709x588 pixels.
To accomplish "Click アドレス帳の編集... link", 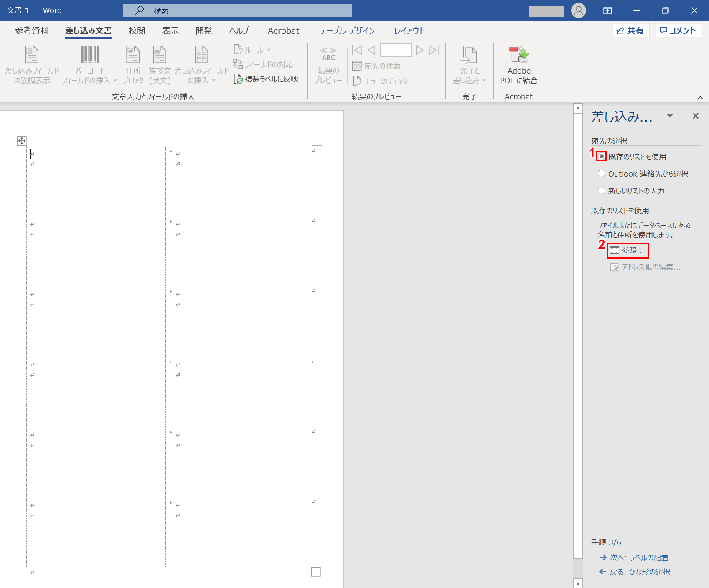I will 645,267.
